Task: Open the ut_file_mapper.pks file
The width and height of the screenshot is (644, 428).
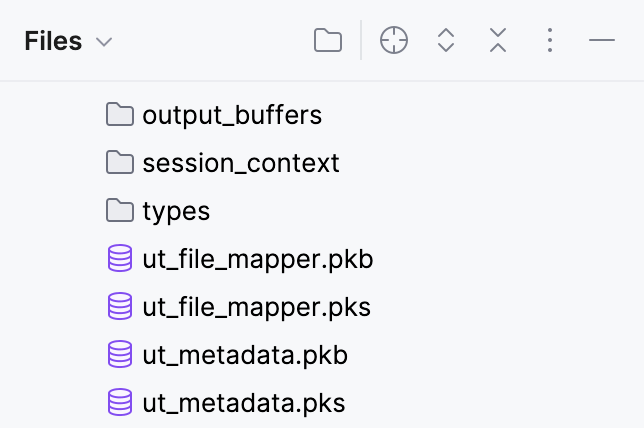Action: [x=256, y=307]
